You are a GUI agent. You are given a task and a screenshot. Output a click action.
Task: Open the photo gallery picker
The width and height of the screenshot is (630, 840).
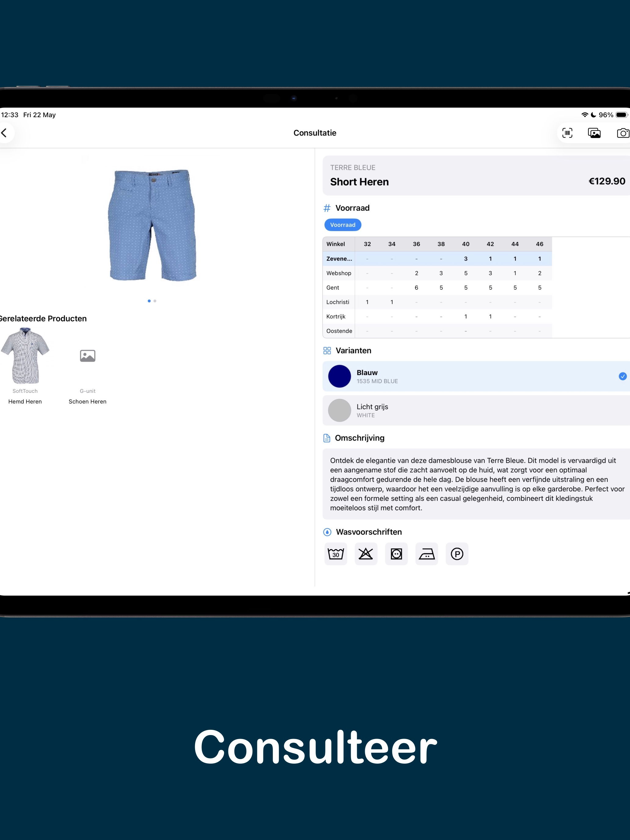click(x=594, y=133)
